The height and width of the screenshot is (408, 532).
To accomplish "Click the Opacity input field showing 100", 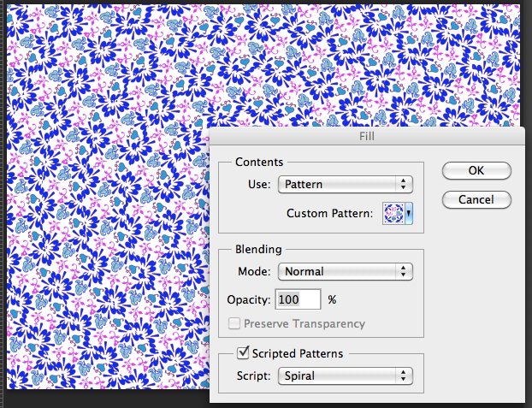I will pos(298,299).
